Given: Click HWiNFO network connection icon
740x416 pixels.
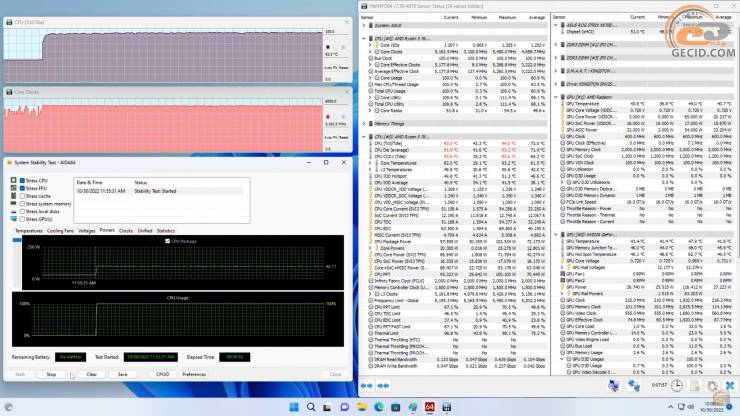Looking at the screenshot, I should click(x=634, y=386).
